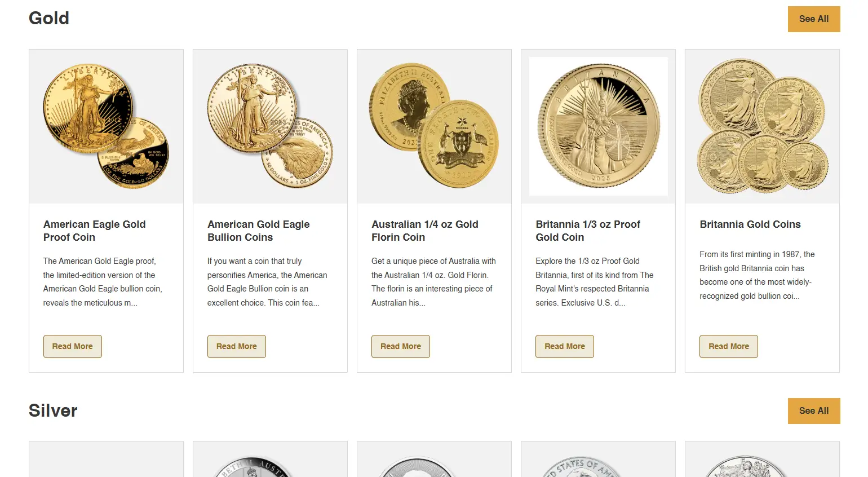Click the Britannia Gold Coins group image
The width and height of the screenshot is (868, 477).
[x=762, y=126]
